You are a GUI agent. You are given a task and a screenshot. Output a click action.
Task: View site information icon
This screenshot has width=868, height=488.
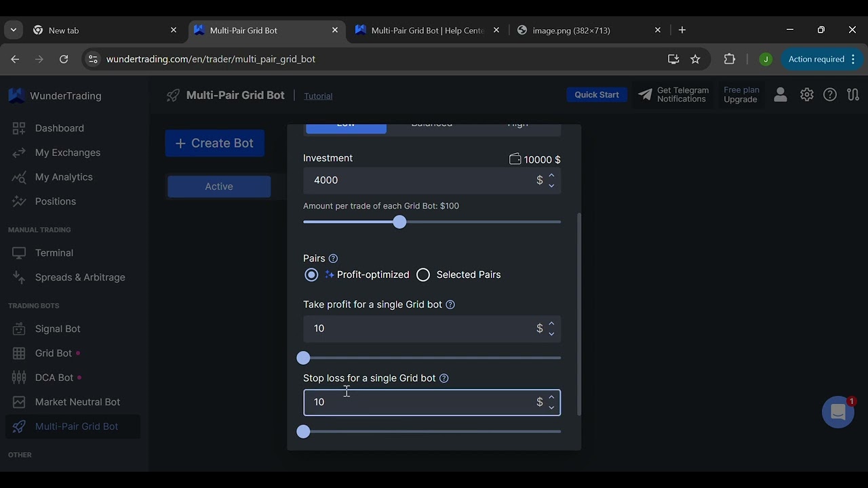pyautogui.click(x=93, y=59)
